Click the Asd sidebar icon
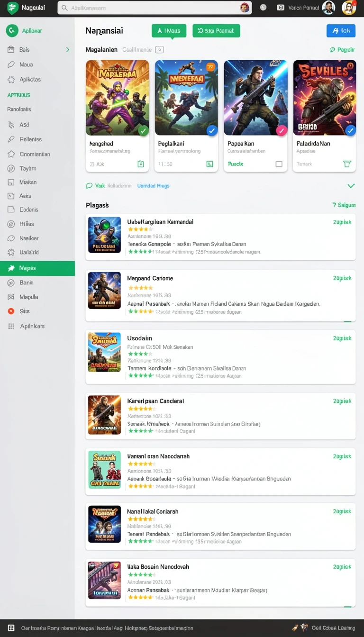Image resolution: width=364 pixels, height=637 pixels. point(11,125)
